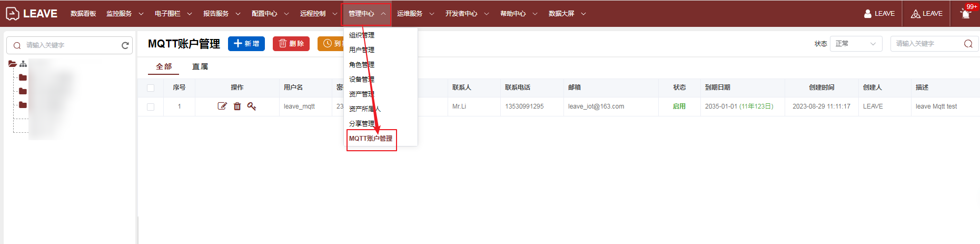Click the magnifier icon in right search box
The image size is (980, 244).
pyautogui.click(x=968, y=44)
